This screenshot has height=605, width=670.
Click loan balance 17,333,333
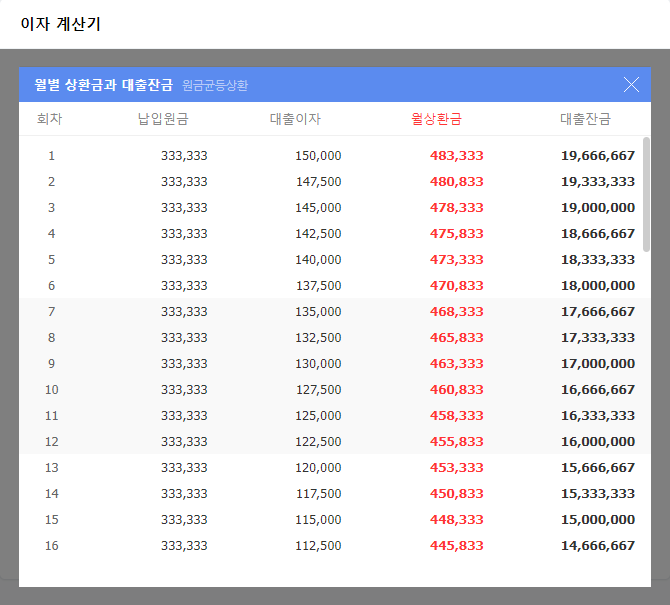tap(598, 338)
